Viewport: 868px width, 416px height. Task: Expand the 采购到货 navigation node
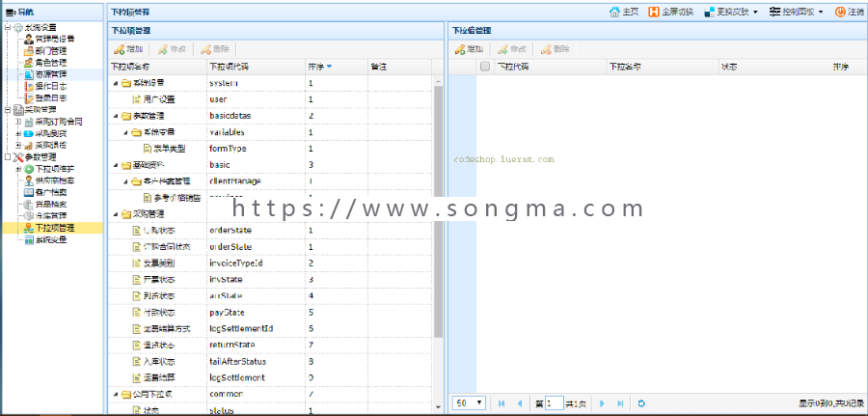point(18,133)
